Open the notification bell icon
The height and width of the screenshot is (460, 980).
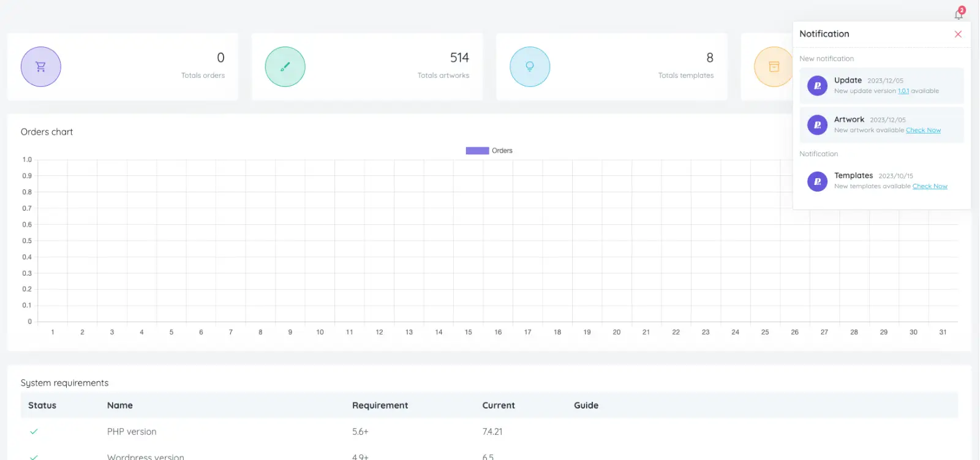click(x=959, y=14)
